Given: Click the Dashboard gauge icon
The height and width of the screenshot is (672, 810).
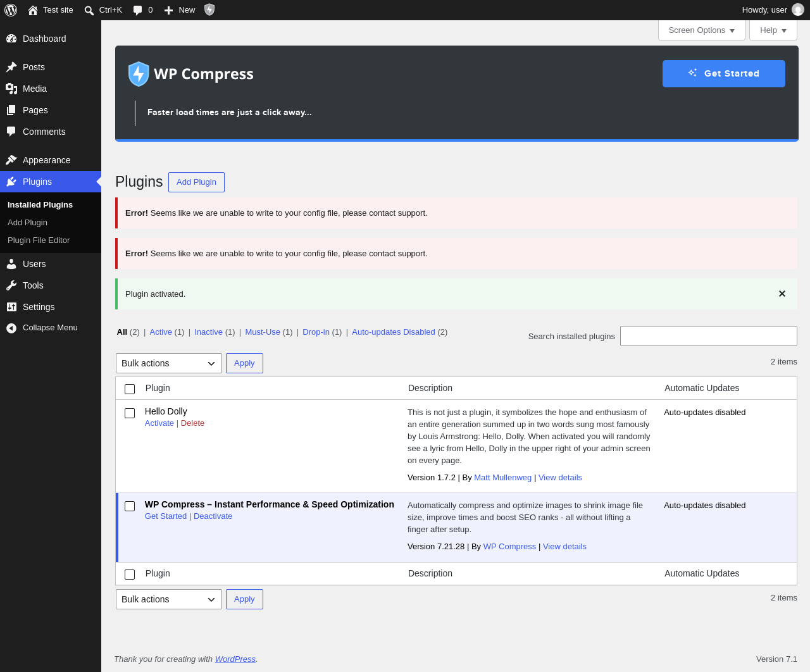Looking at the screenshot, I should 11,39.
